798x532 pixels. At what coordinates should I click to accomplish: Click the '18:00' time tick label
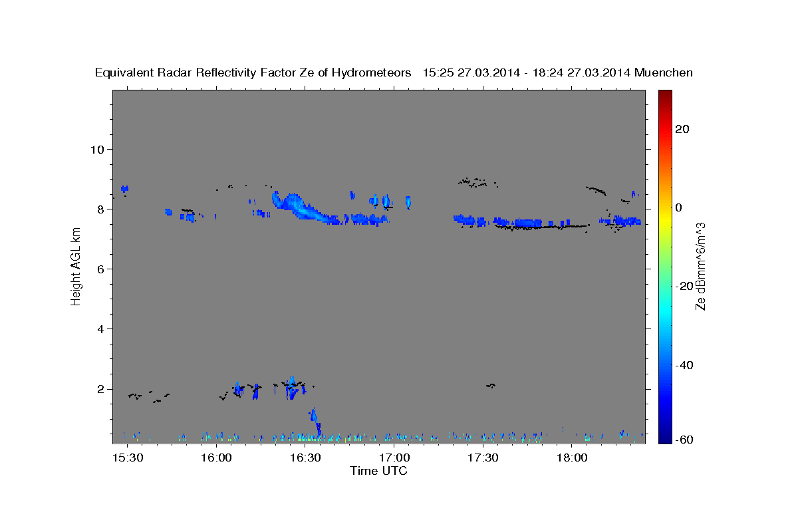(571, 458)
